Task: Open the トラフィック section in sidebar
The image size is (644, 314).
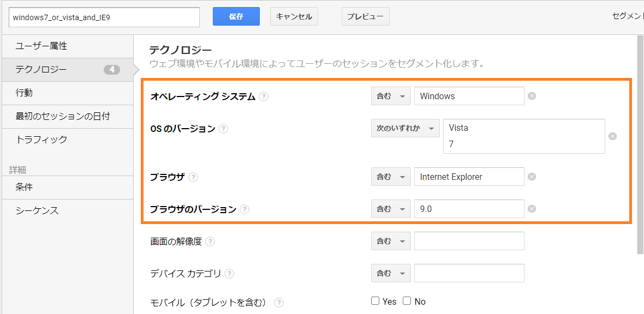Action: (x=41, y=140)
